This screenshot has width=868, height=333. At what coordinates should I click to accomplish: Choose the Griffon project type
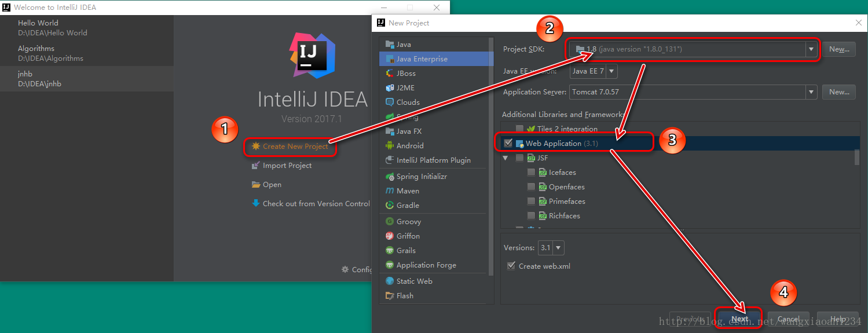[x=436, y=236]
